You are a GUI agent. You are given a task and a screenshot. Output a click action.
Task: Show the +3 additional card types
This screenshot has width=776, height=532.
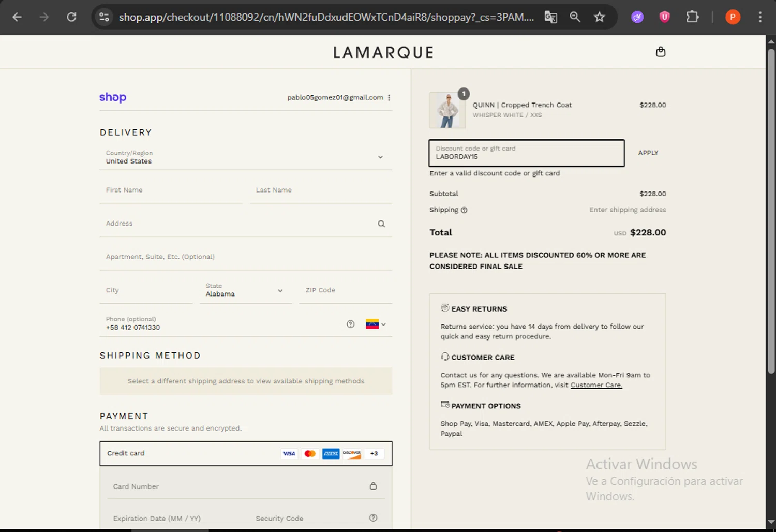tap(374, 454)
